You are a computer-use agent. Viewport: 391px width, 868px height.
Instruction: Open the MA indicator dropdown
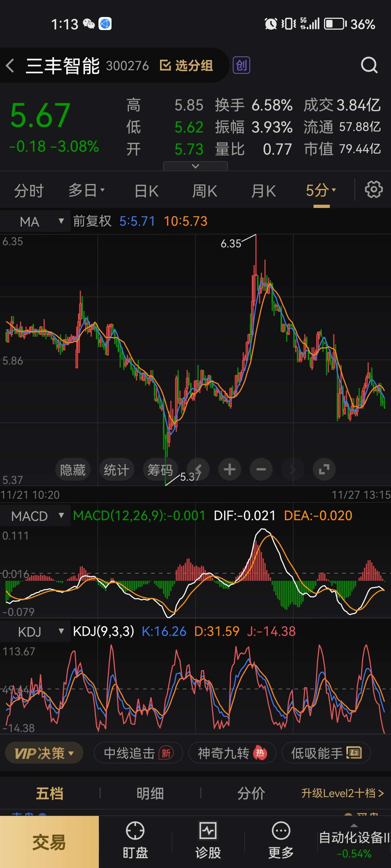pyautogui.click(x=35, y=221)
